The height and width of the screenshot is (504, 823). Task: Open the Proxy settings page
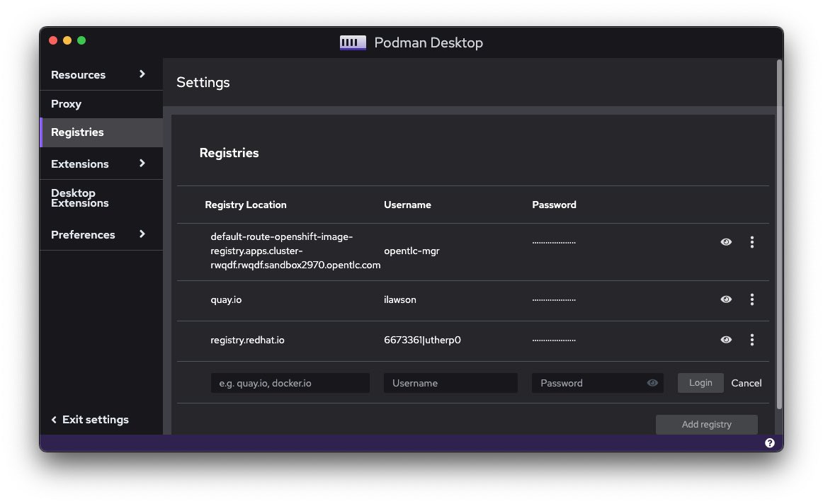coord(67,104)
